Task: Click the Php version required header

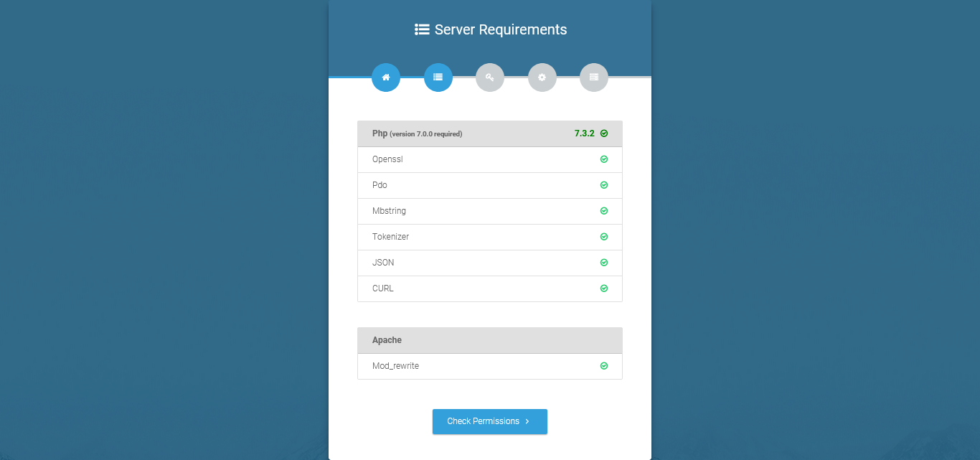Action: (417, 133)
